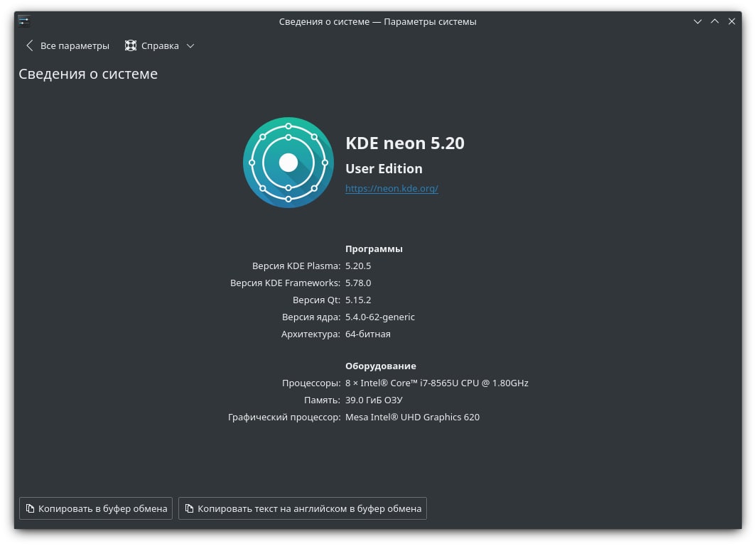Maximize the window with the up chevron

tap(715, 21)
